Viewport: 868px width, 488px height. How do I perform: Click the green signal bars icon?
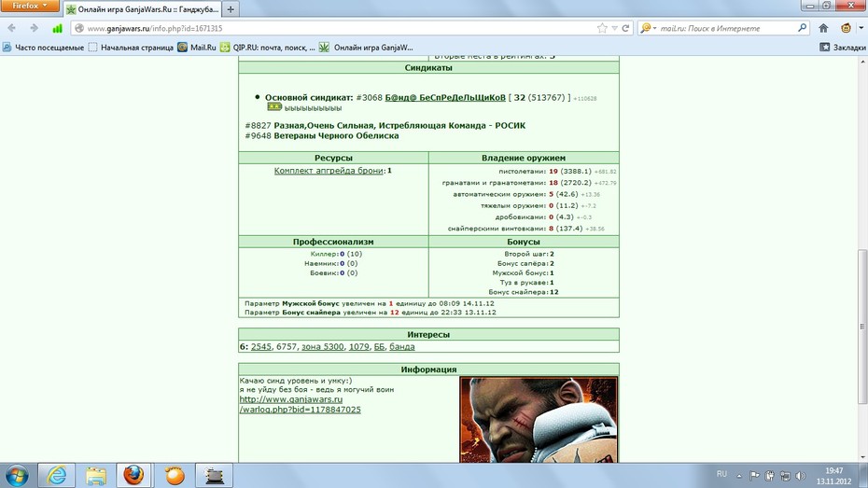pyautogui.click(x=57, y=28)
